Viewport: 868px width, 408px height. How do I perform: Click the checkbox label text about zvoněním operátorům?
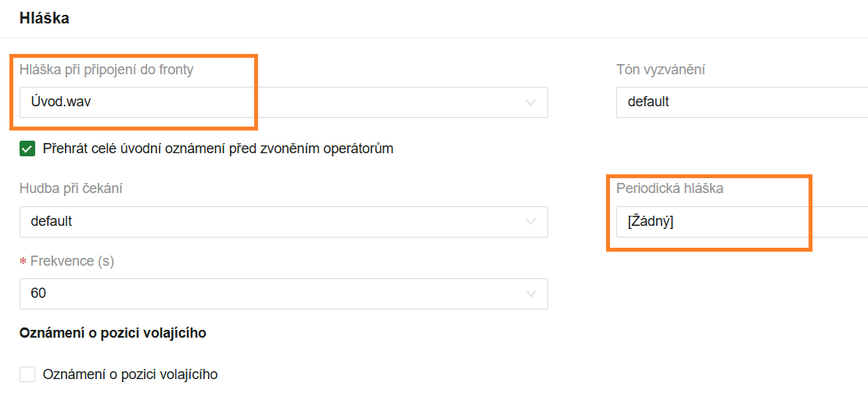218,149
